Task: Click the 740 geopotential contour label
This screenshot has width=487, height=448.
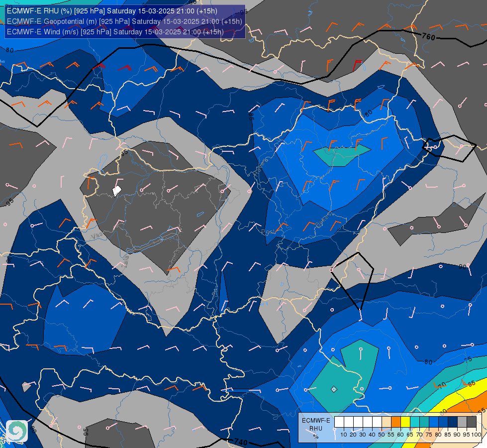Action: pos(241,442)
